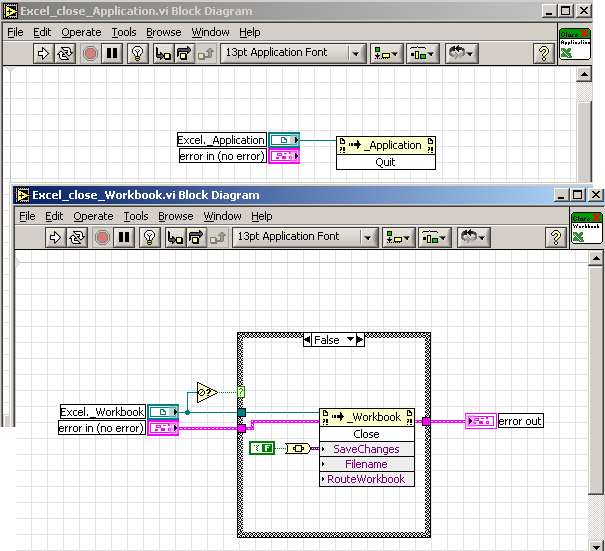This screenshot has width=605, height=551.
Task: Click the _Workbook invoke node header
Action: (x=367, y=417)
